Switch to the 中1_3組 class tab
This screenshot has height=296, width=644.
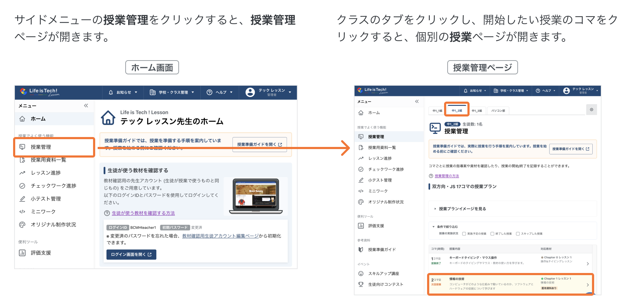(477, 111)
